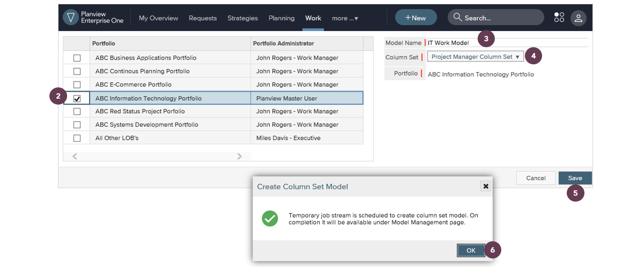This screenshot has width=644, height=267.
Task: Click the Save button
Action: pos(575,178)
